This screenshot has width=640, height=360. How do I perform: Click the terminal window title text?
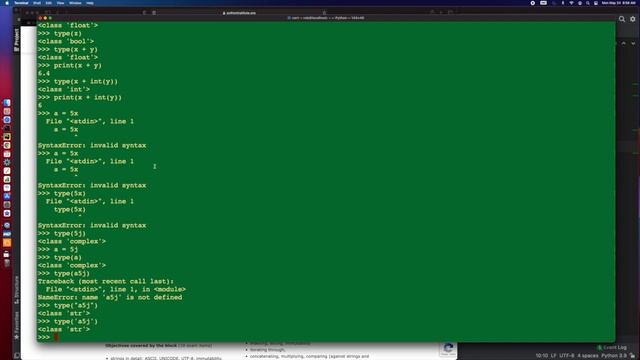[326, 18]
